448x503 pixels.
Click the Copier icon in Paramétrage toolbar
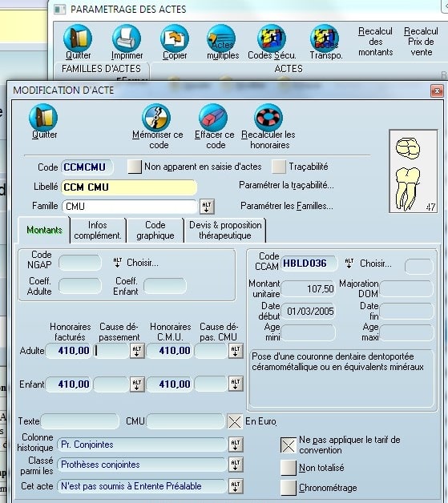pyautogui.click(x=175, y=38)
